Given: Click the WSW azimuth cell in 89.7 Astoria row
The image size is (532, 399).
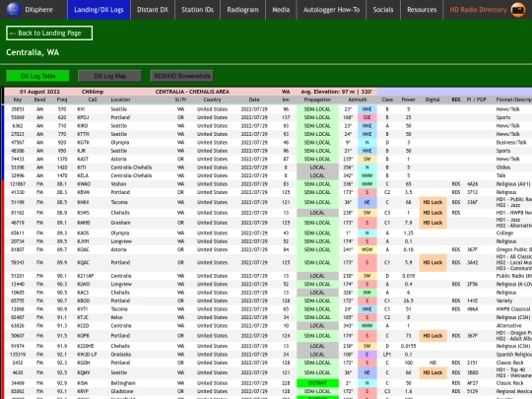Looking at the screenshot, I should 367,249.
